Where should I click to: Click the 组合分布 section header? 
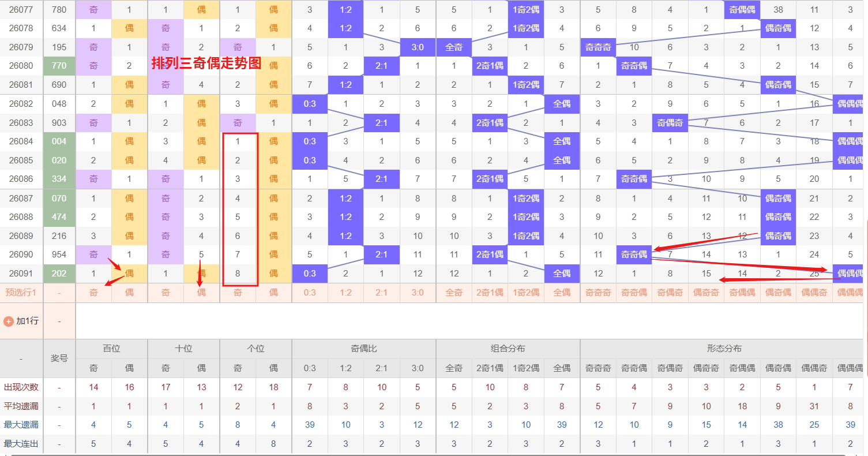508,349
